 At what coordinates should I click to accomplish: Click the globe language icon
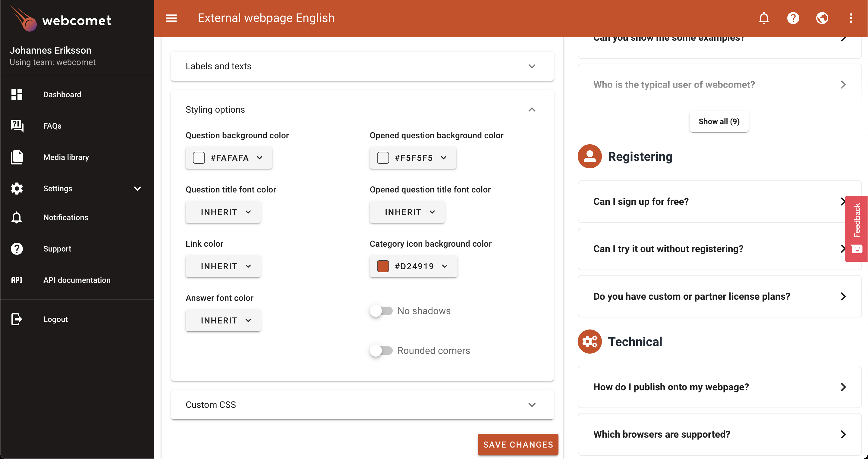pos(822,18)
